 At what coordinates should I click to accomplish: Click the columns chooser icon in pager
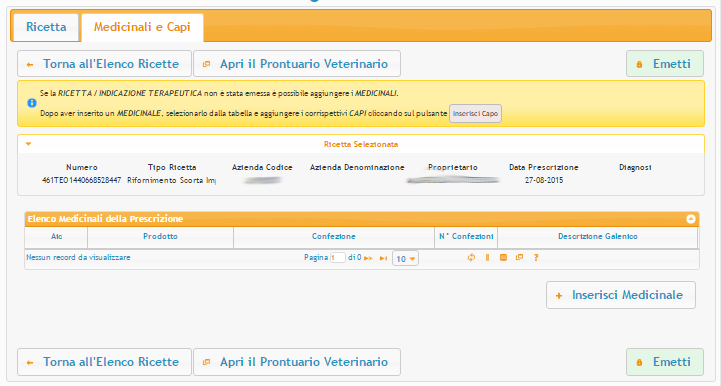tap(487, 258)
